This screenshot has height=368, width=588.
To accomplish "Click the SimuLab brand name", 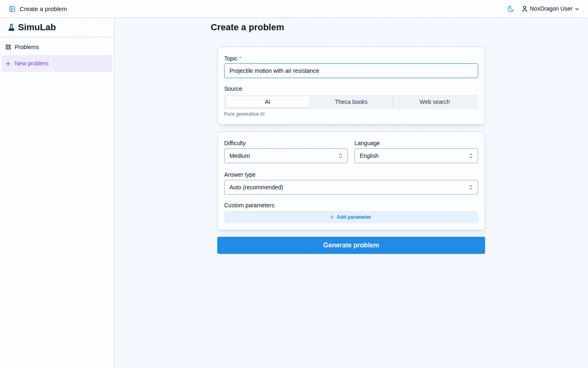I will 37,27.
